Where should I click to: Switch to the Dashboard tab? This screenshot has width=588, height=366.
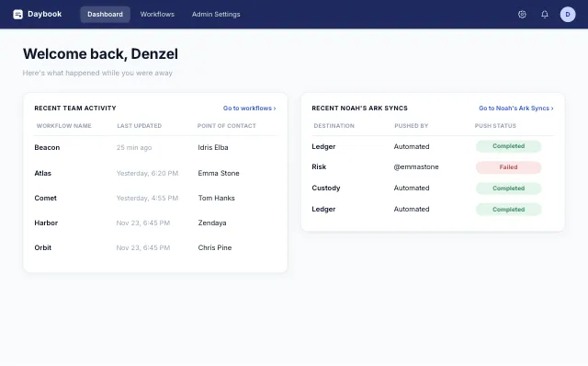click(x=105, y=15)
